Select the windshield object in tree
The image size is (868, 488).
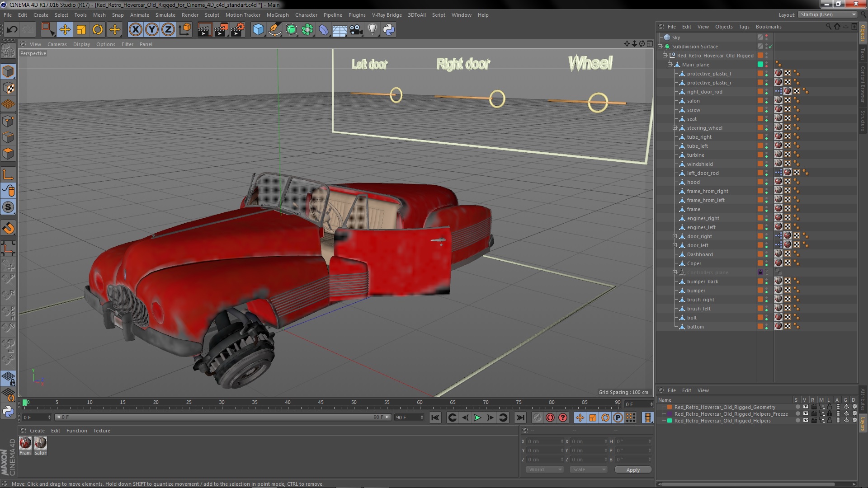[699, 164]
